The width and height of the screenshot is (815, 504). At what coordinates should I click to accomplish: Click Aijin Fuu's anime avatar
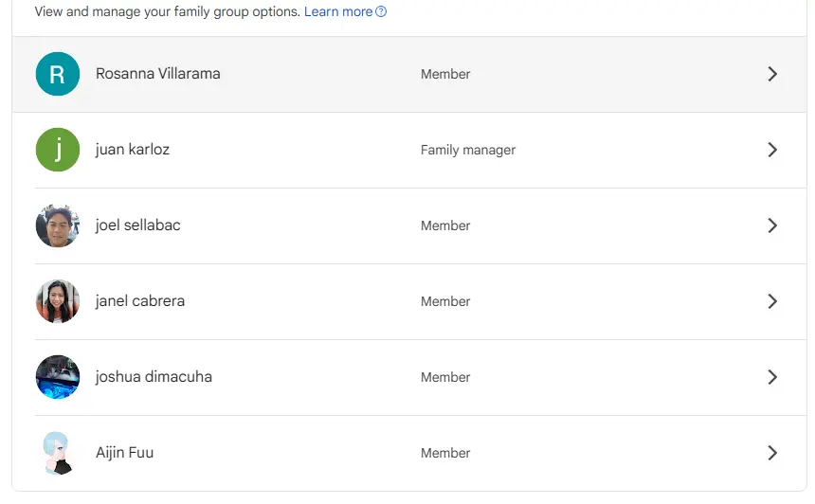[x=58, y=453]
